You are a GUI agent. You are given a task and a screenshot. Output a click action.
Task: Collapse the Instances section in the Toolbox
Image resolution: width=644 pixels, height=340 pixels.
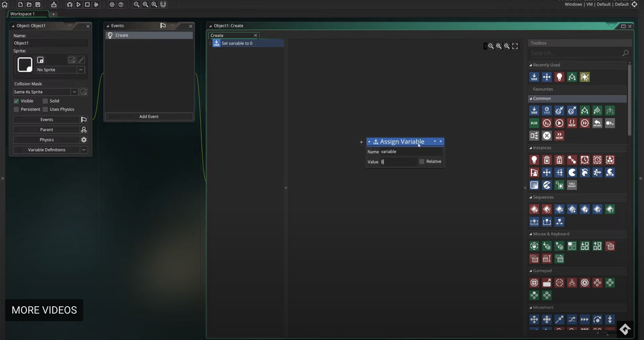click(530, 147)
